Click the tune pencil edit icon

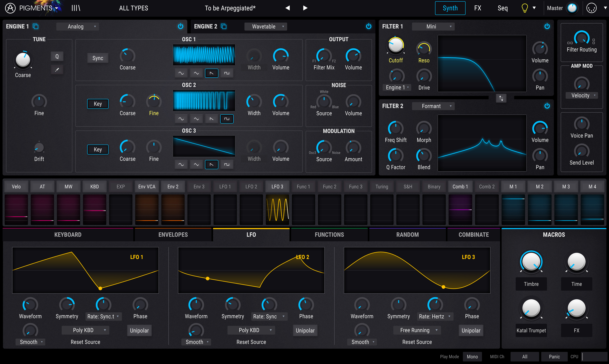[57, 70]
